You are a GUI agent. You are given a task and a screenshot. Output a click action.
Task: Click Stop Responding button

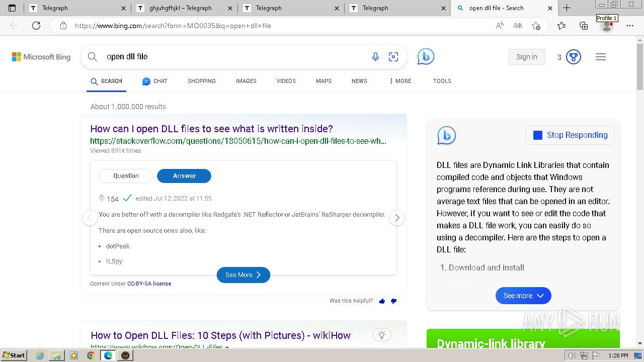point(570,135)
